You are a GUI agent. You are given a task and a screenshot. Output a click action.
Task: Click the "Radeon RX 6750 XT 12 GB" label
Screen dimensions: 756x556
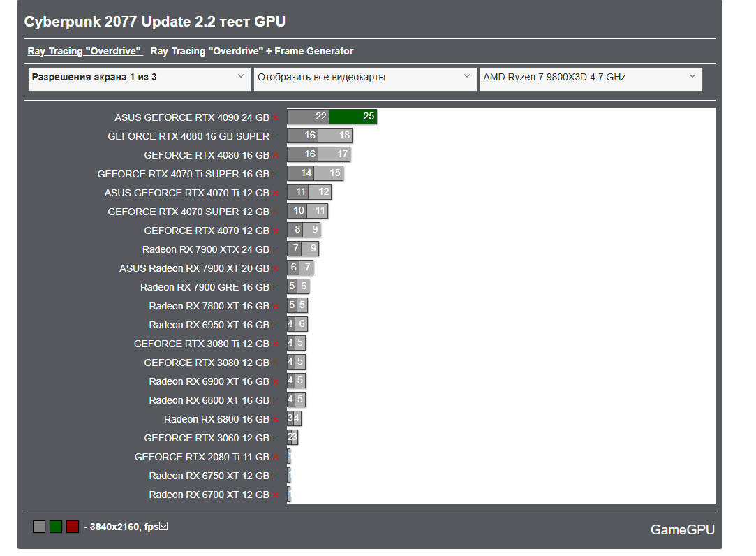(209, 476)
